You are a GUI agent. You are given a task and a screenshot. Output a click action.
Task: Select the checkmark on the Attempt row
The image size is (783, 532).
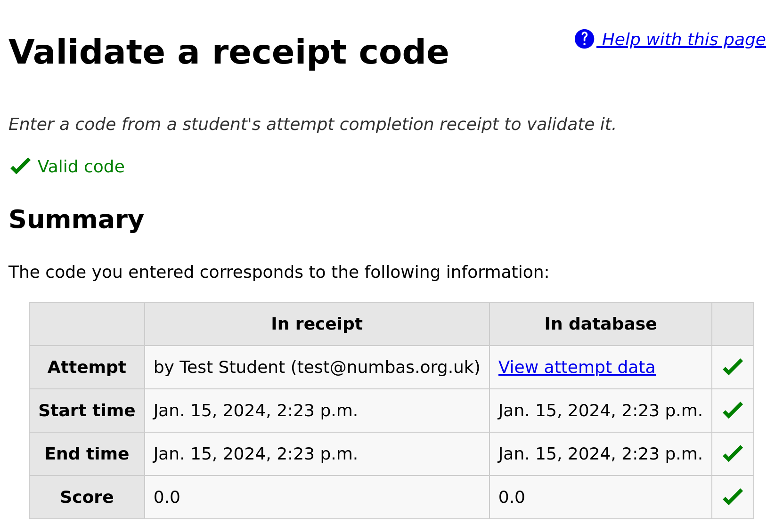[733, 366]
